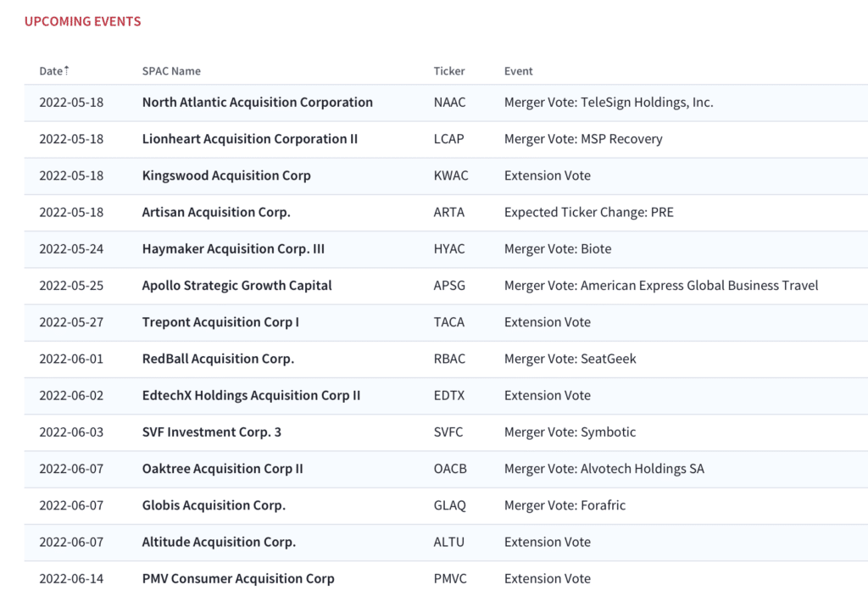Sort by the Ticker column header
This screenshot has height=596, width=868.
[x=449, y=71]
